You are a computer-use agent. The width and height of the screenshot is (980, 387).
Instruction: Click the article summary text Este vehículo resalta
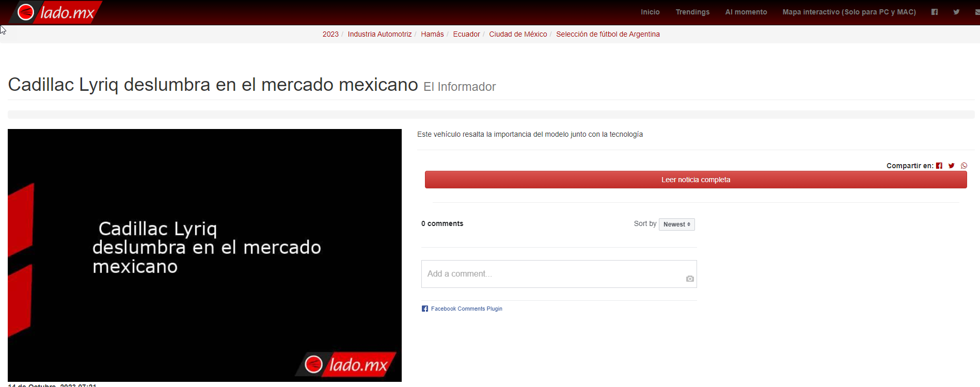click(x=530, y=134)
